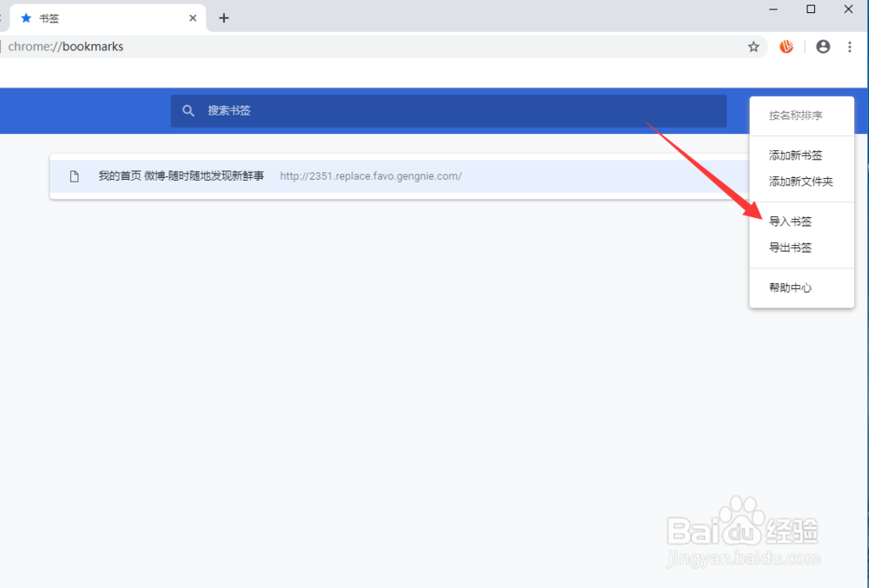Click the bookmark URL 2351.replace.favo.gengnie.com
Viewport: 869px width, 588px height.
pyautogui.click(x=371, y=176)
